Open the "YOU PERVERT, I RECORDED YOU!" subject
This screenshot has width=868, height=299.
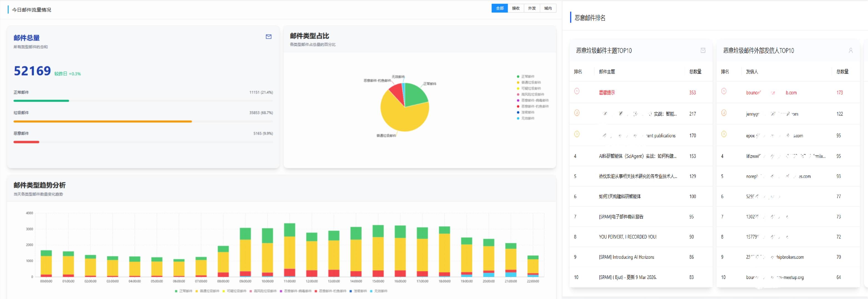627,237
